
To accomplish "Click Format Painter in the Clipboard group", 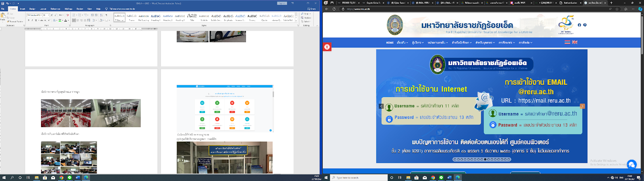I will (x=15, y=21).
